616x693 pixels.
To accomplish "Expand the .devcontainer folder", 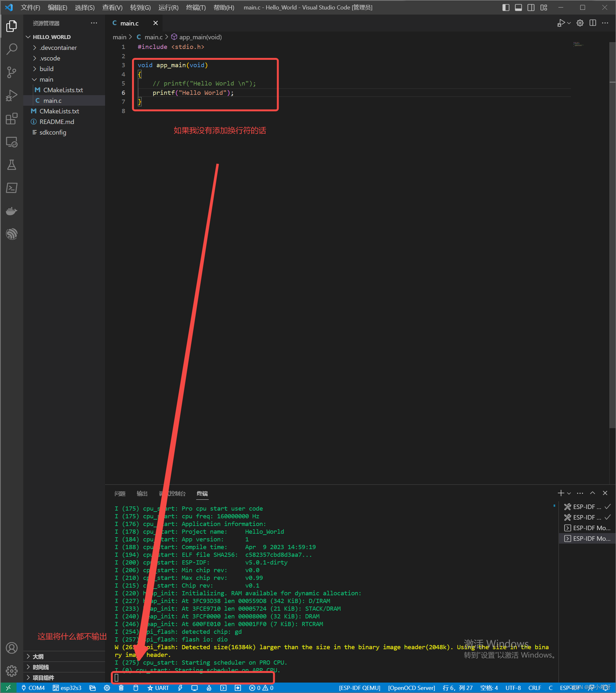I will (58, 47).
